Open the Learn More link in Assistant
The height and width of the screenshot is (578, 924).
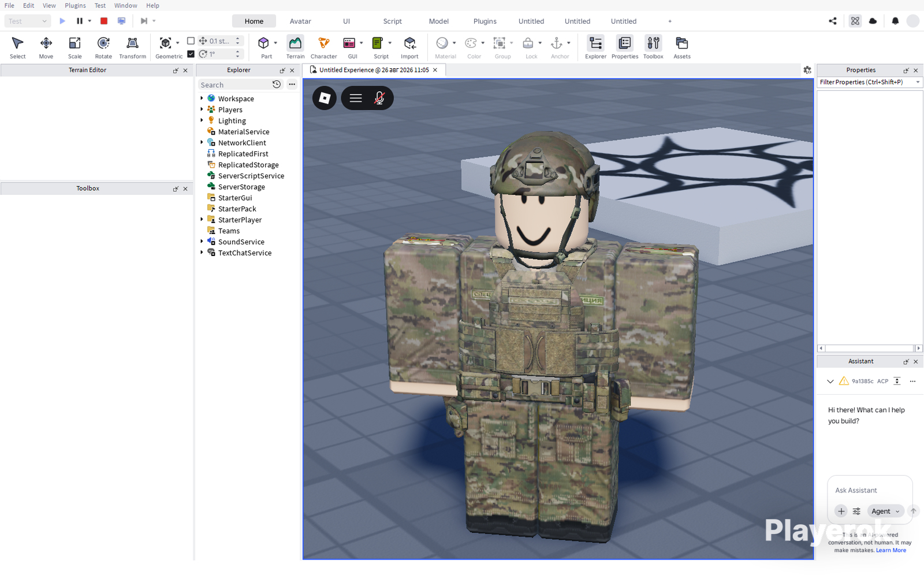point(891,550)
